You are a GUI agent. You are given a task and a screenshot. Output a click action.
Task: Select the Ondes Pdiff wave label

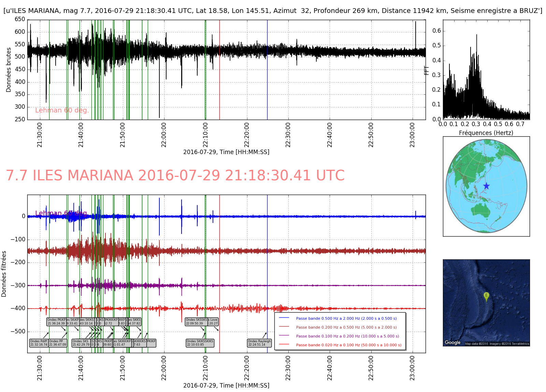[x=39, y=343]
